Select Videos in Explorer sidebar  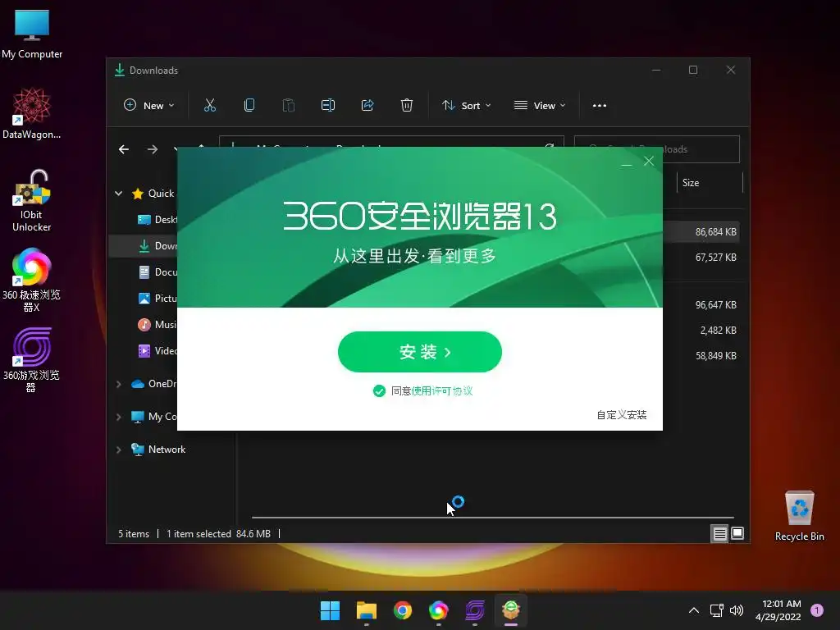pyautogui.click(x=157, y=351)
